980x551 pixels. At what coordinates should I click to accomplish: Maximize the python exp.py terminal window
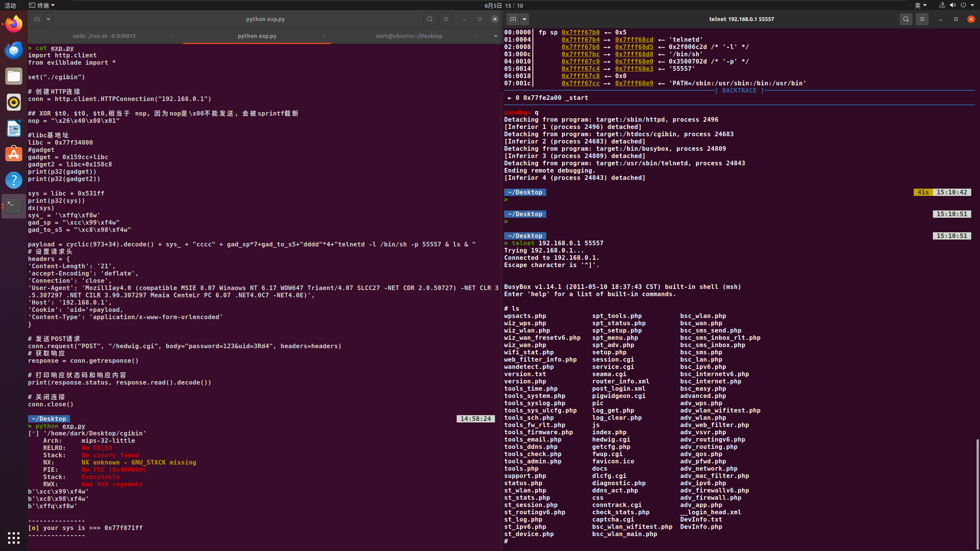(479, 19)
